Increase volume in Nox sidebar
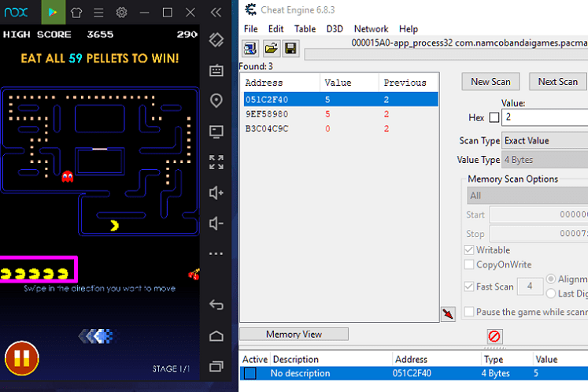This screenshot has width=588, height=392. [216, 193]
